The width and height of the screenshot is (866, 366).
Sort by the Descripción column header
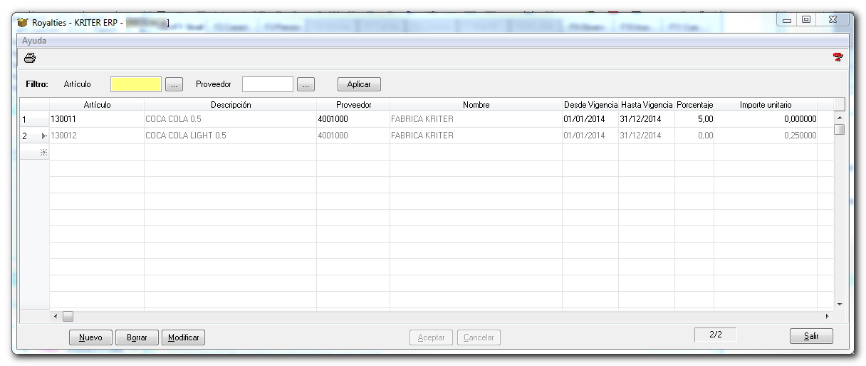230,104
